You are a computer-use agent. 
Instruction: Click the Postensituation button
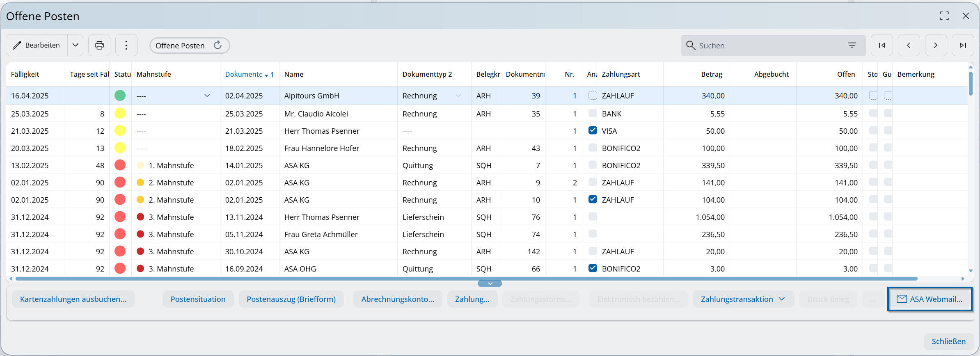coord(198,299)
